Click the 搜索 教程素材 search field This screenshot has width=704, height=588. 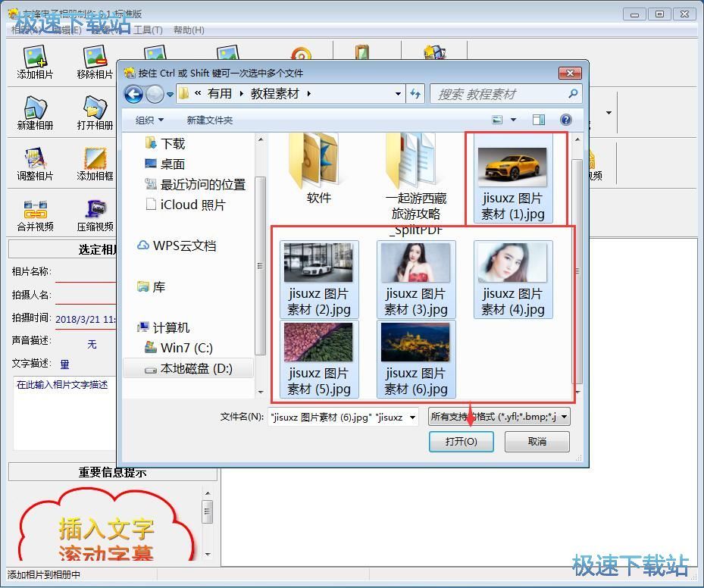[x=505, y=94]
